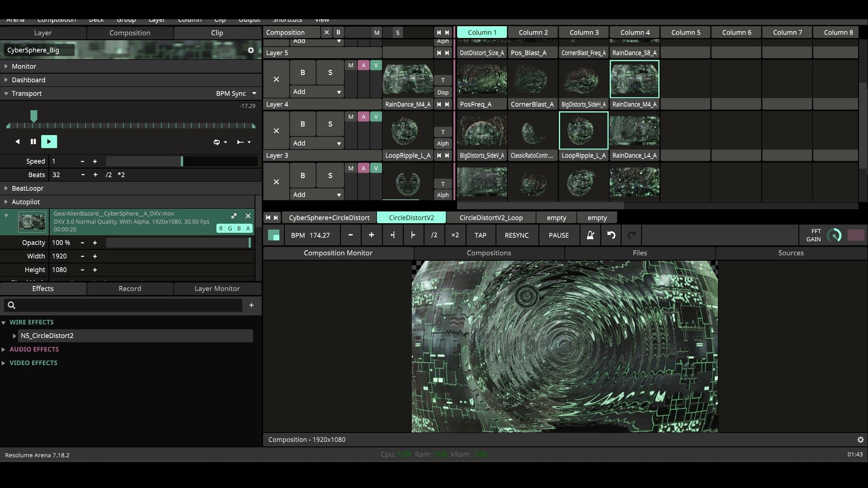Go to the next deck with the skip-forward icon
The width and height of the screenshot is (868, 488).
(276, 218)
